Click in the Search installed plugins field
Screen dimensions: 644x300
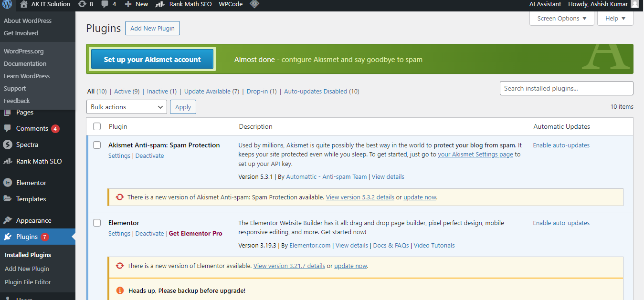pos(566,88)
